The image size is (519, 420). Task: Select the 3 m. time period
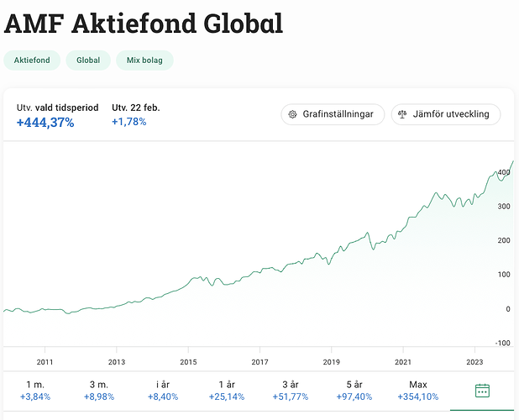pyautogui.click(x=99, y=390)
